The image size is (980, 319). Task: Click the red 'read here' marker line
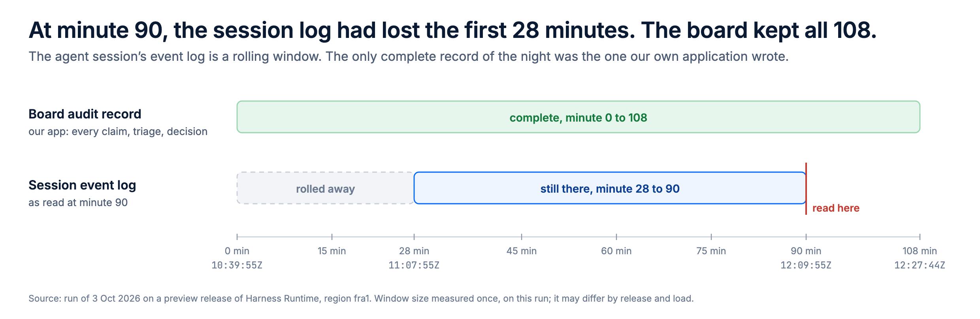[x=806, y=189]
